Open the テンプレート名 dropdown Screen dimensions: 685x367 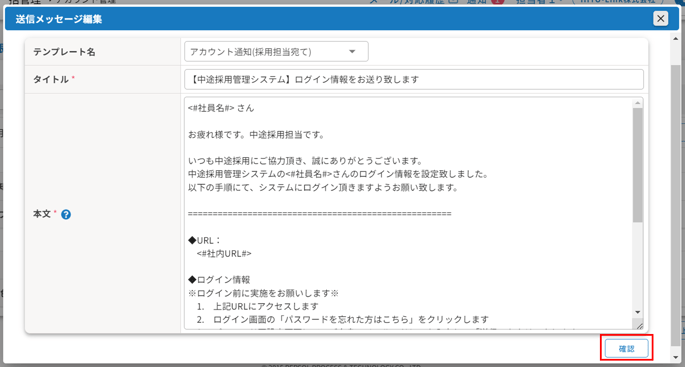click(277, 52)
